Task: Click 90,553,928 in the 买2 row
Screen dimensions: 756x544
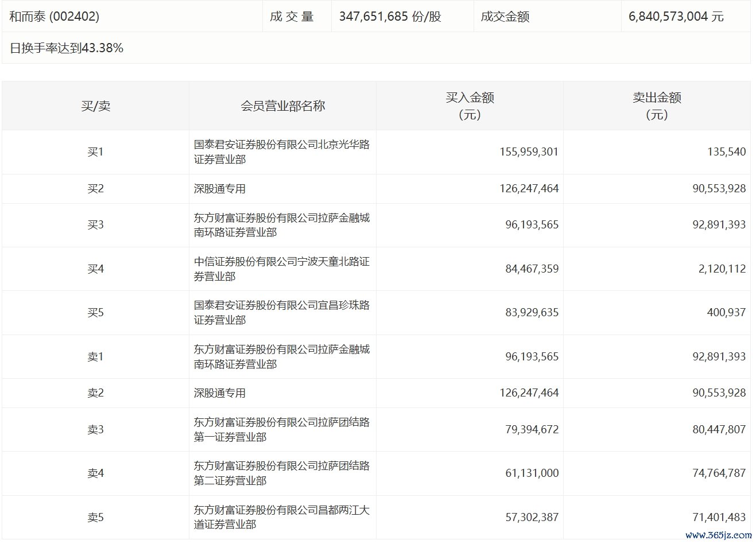Action: 719,189
